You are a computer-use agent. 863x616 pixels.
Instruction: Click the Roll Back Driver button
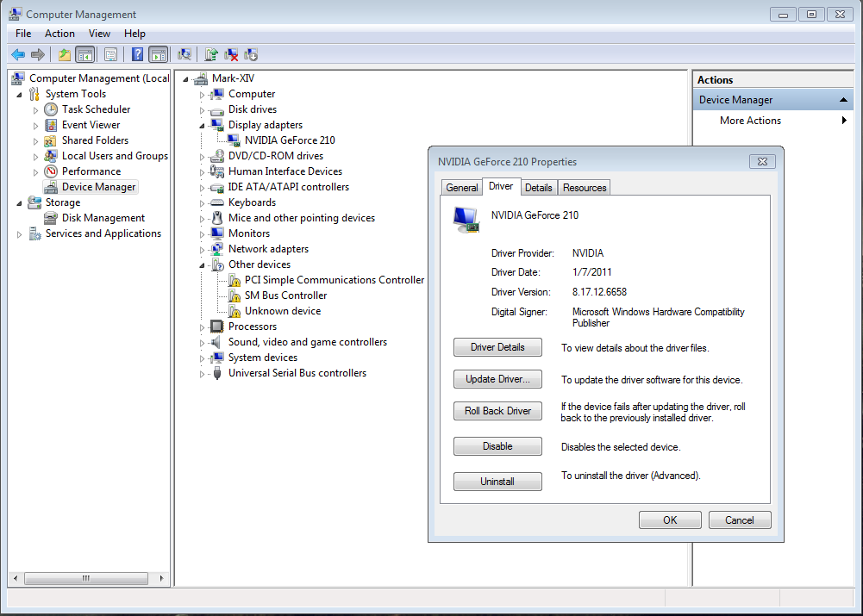pyautogui.click(x=497, y=412)
